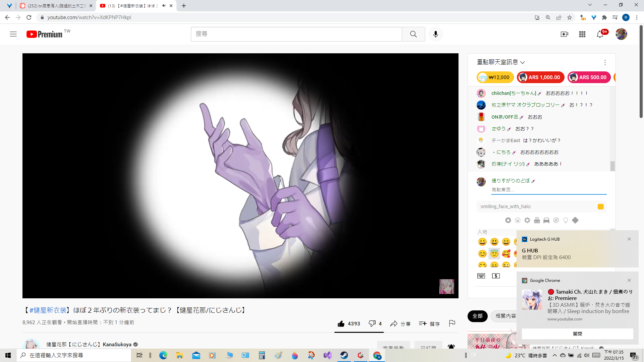Switch to keyboard input icon in chat
Viewport: 644px width, 362px height.
point(481,276)
